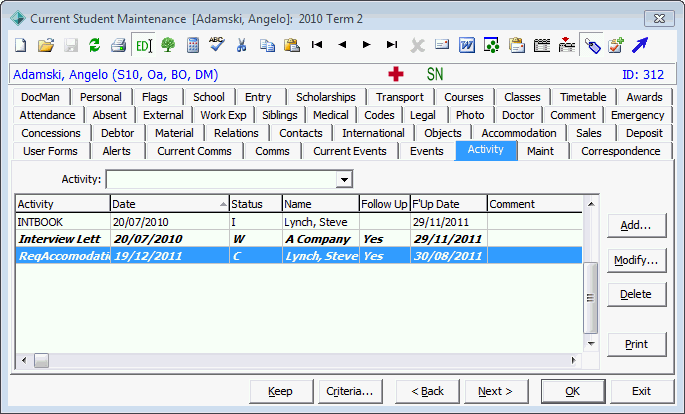
Task: Click the calendar with red arrow icon
Action: (x=567, y=45)
